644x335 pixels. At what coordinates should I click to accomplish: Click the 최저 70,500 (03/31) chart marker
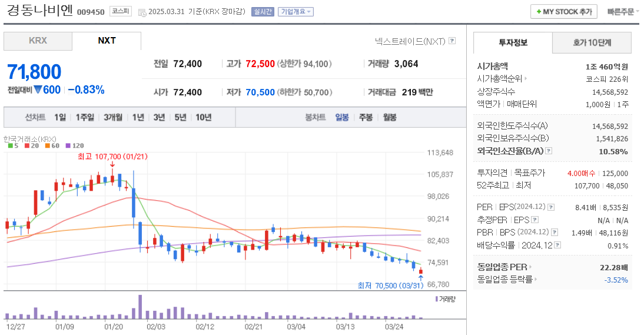pyautogui.click(x=390, y=286)
